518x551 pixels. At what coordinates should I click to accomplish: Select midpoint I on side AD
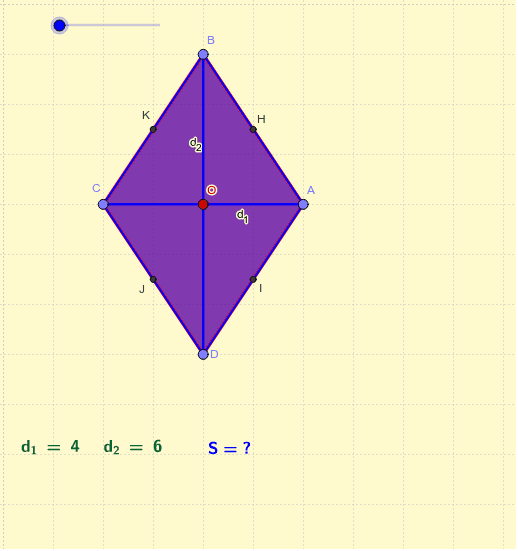(254, 280)
